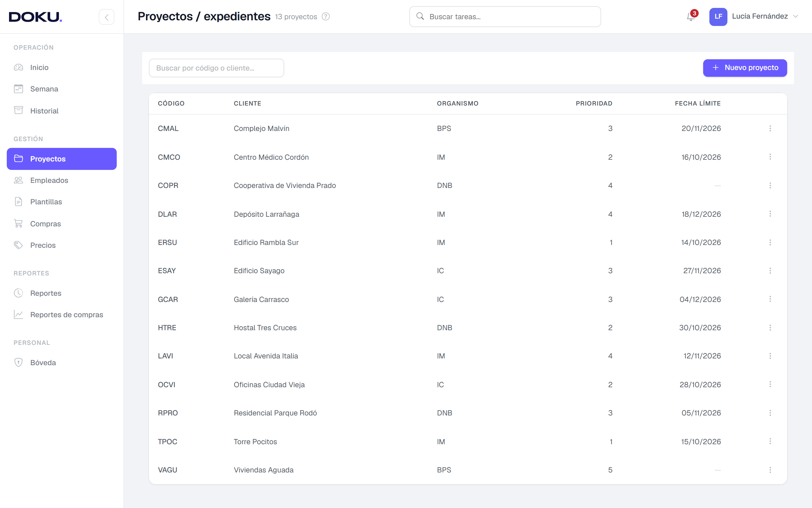Click the Torre Pocitos client name

click(255, 441)
